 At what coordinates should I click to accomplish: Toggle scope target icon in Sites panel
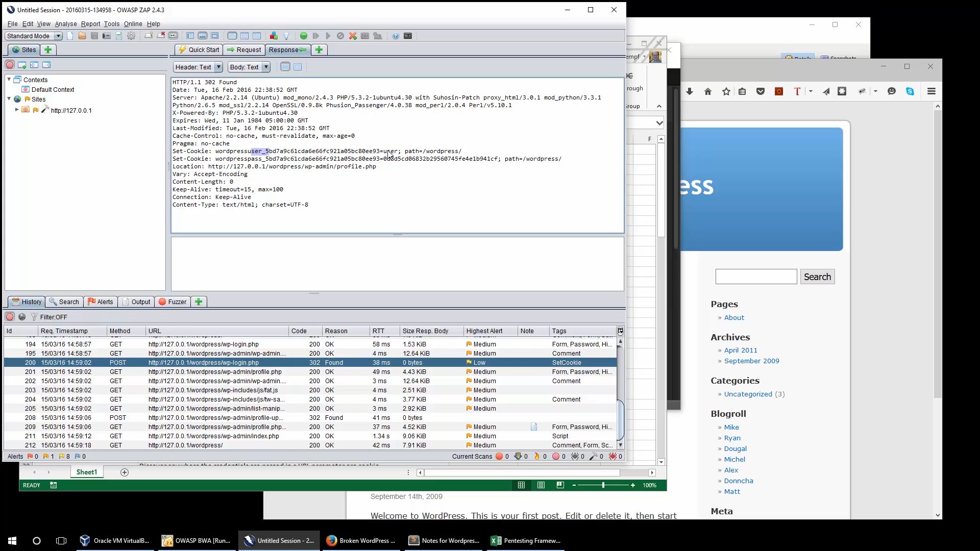coord(10,65)
